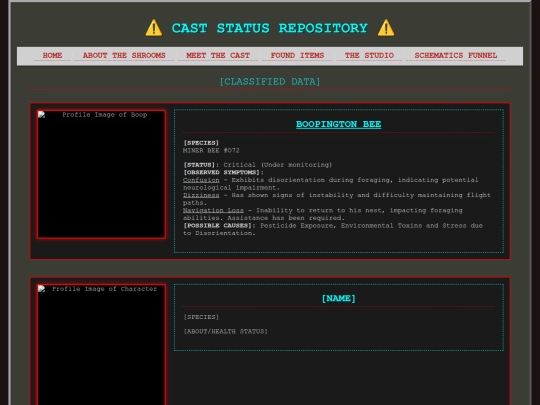Go to SCHEMATICS FUNNEL page
Image resolution: width=540 pixels, height=405 pixels.
[x=456, y=55]
